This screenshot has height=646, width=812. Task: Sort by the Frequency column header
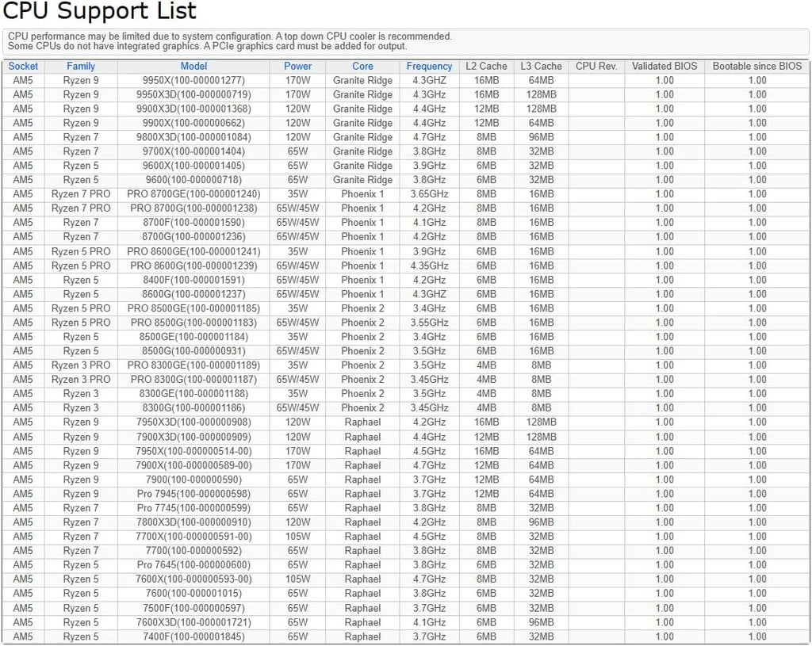coord(429,67)
